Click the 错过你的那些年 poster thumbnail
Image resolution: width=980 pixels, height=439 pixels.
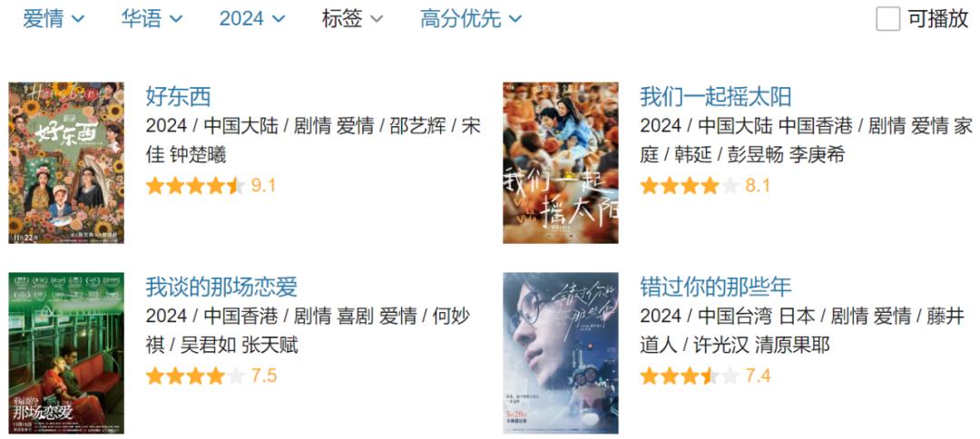point(561,353)
